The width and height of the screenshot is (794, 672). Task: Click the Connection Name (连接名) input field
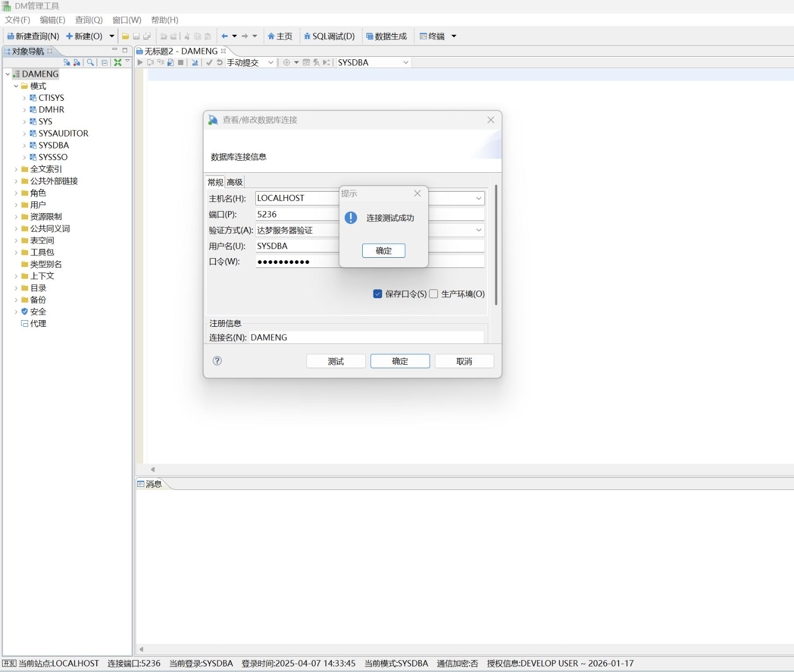click(x=366, y=338)
